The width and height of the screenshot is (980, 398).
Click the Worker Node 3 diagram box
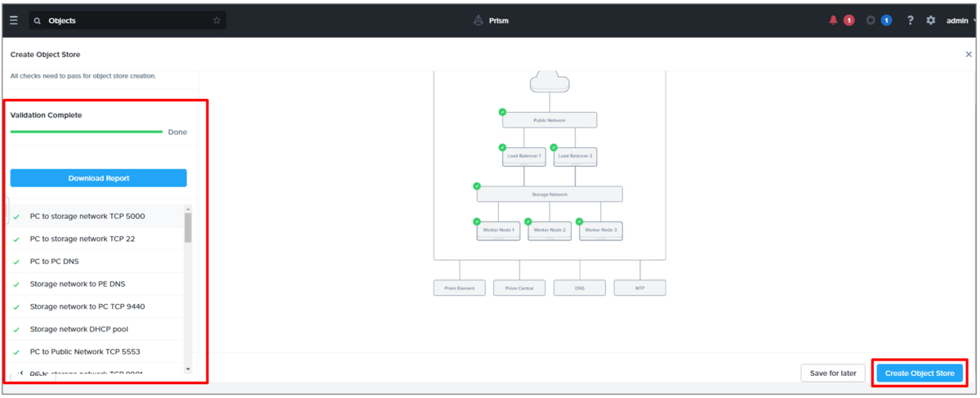[601, 230]
